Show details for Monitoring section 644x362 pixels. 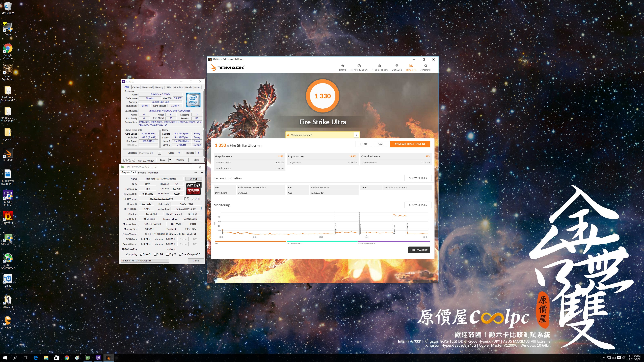tap(418, 205)
